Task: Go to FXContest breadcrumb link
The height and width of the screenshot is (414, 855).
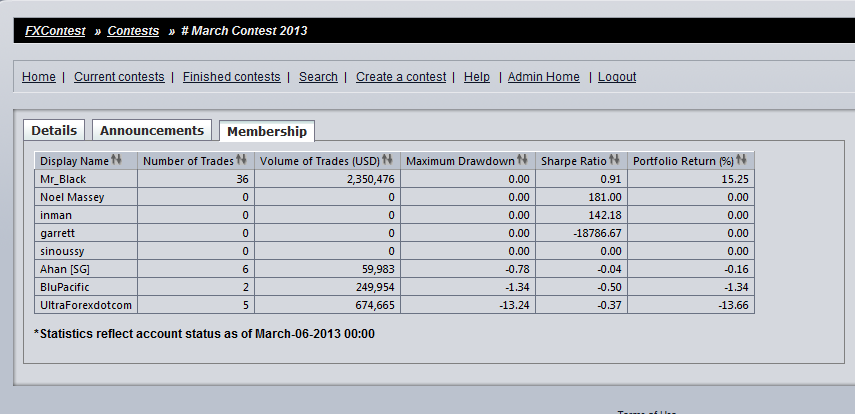Action: (x=55, y=31)
